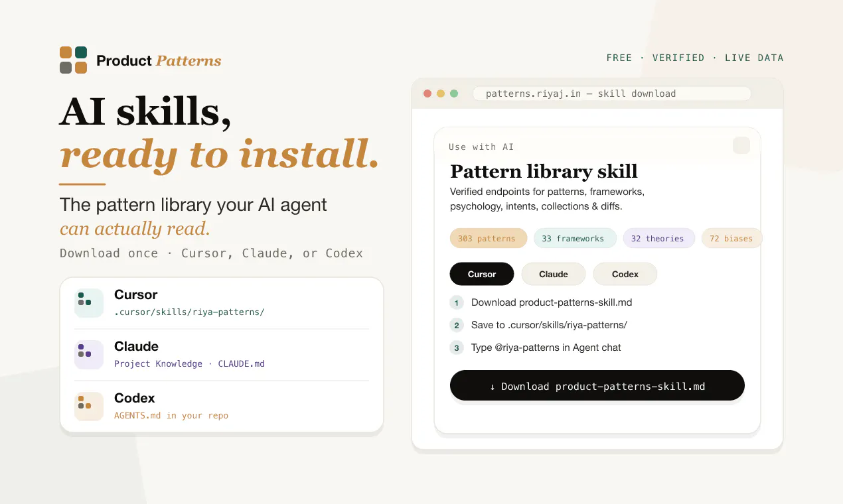
Task: Click 'Project Knowledge · CLAUDE.md' text
Action: 189,363
